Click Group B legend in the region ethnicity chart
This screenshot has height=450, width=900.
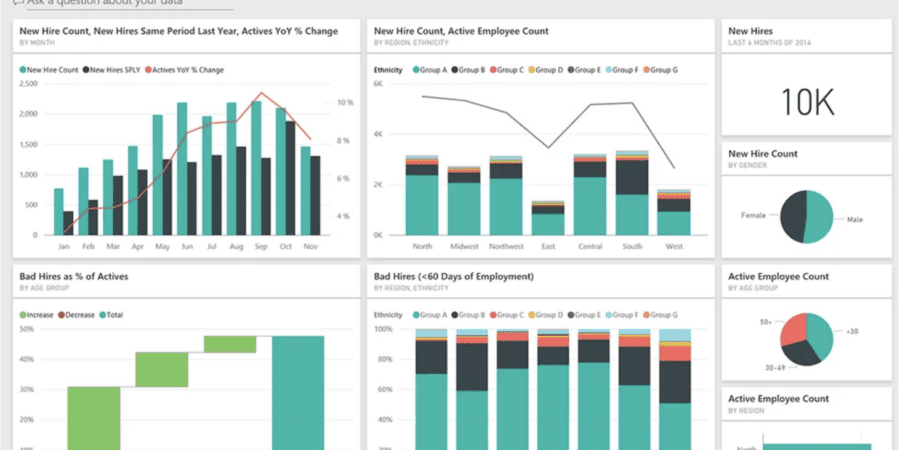pyautogui.click(x=468, y=70)
